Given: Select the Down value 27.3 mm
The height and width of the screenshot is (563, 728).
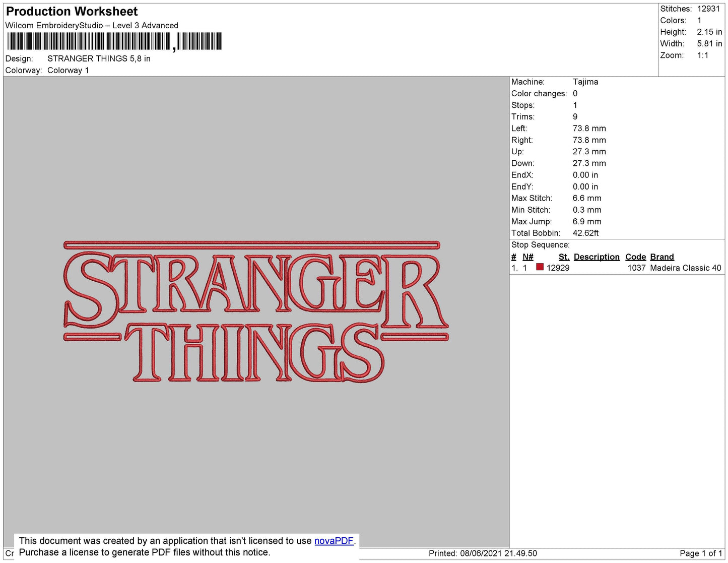Looking at the screenshot, I should coord(589,163).
